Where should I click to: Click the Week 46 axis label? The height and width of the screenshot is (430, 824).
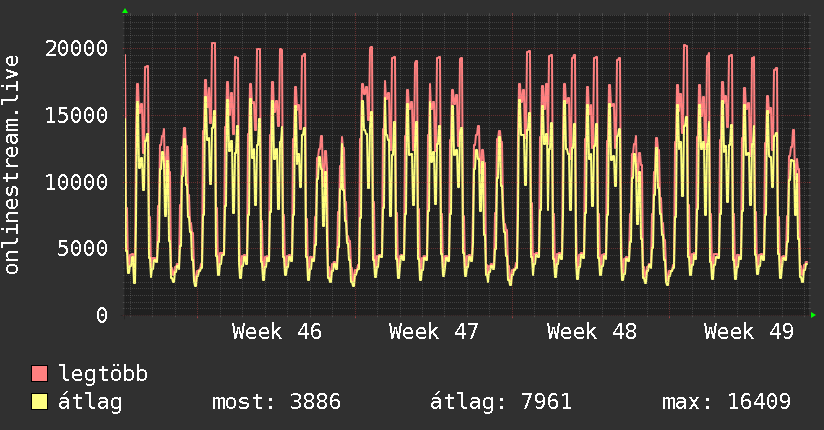click(x=277, y=332)
